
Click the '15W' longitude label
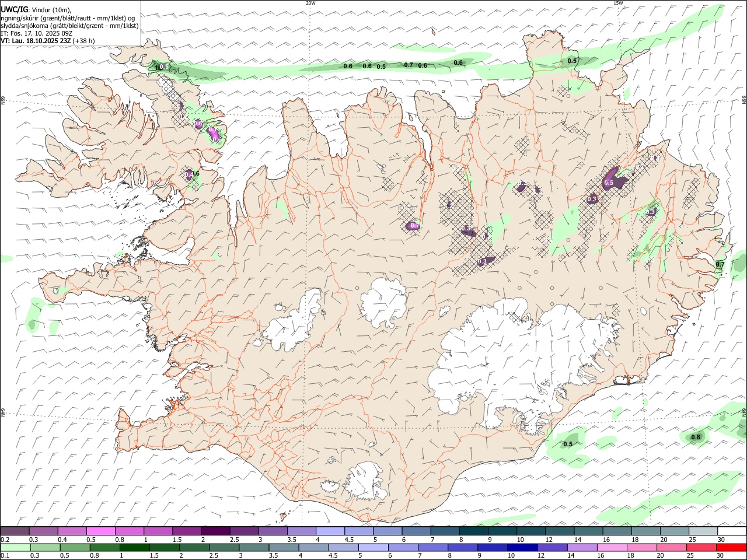(618, 3)
